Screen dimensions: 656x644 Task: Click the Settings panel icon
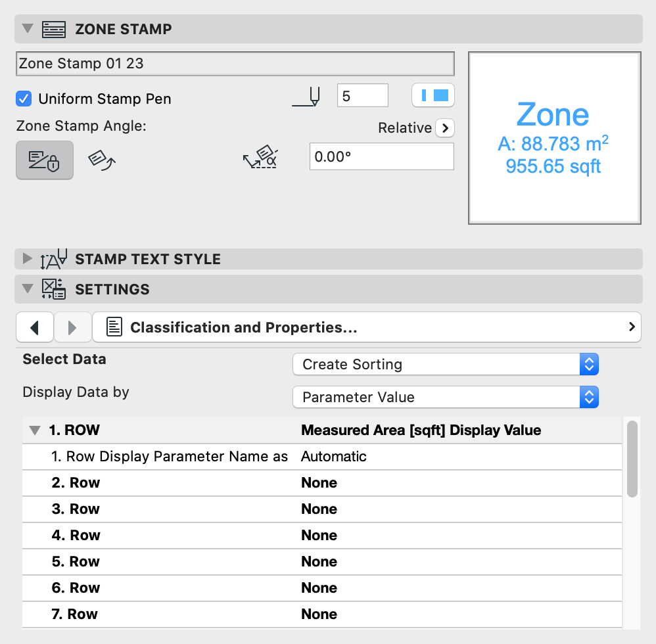pos(54,289)
